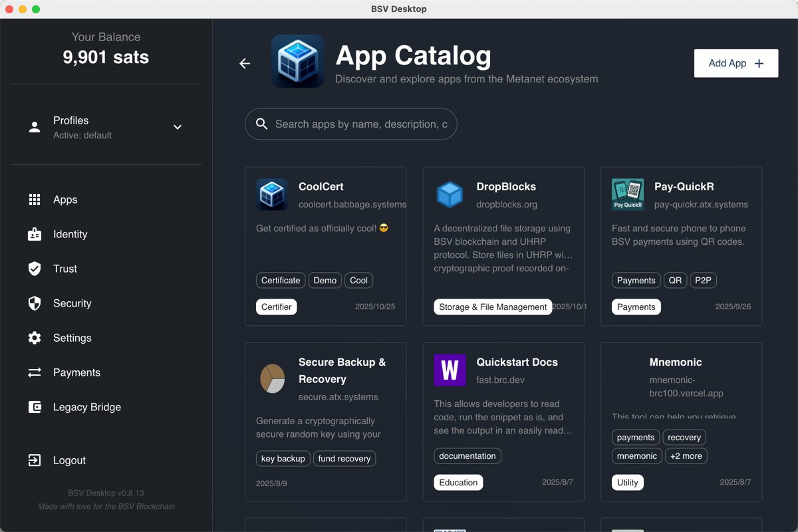Click the Identity badge icon

tap(35, 234)
